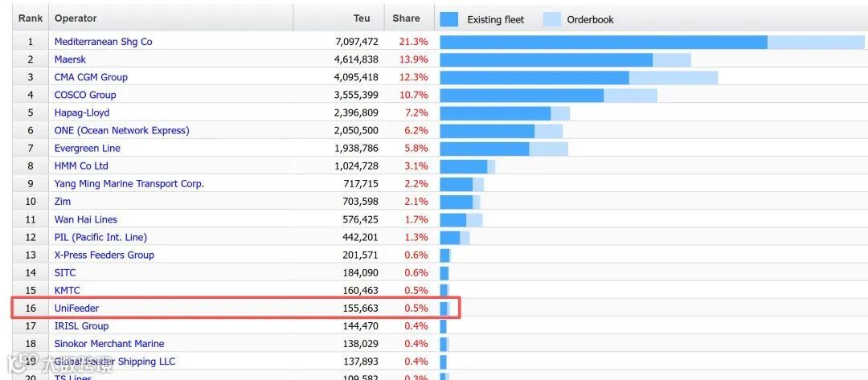
Task: Select Teu value 201,571
Action: (361, 255)
